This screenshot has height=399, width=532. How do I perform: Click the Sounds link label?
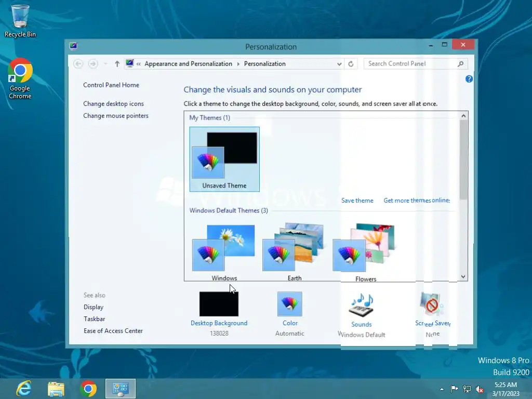(x=362, y=325)
